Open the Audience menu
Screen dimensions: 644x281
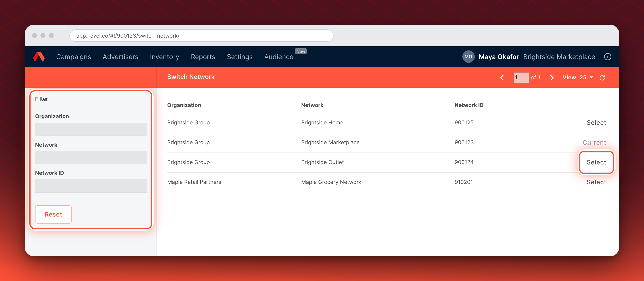click(x=279, y=57)
